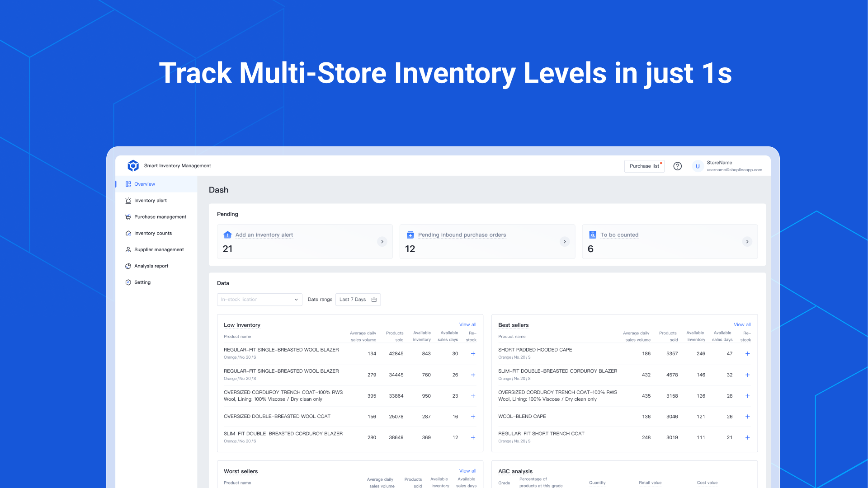Restock Wool-Blend Cape with plus icon
Image resolution: width=868 pixels, height=488 pixels.
[747, 417]
